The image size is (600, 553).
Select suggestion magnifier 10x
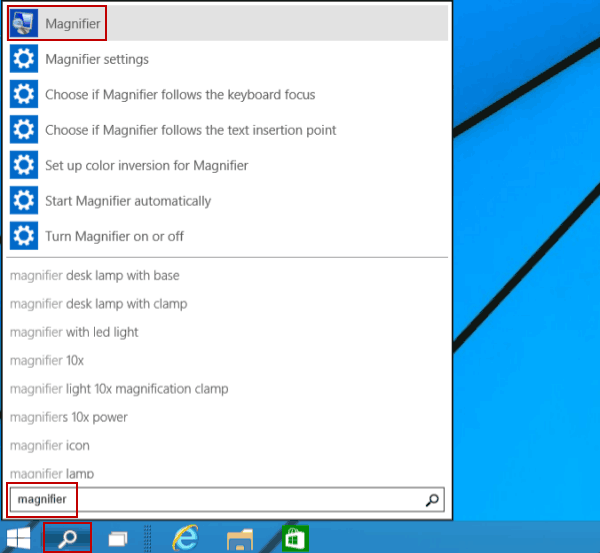pyautogui.click(x=47, y=360)
